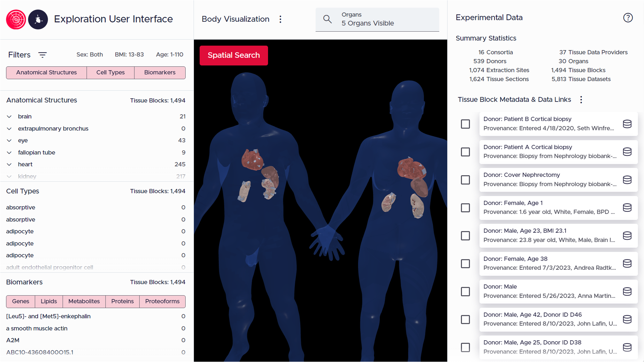Expand the heart row in Anatomical Structures
644x362 pixels.
(9, 164)
